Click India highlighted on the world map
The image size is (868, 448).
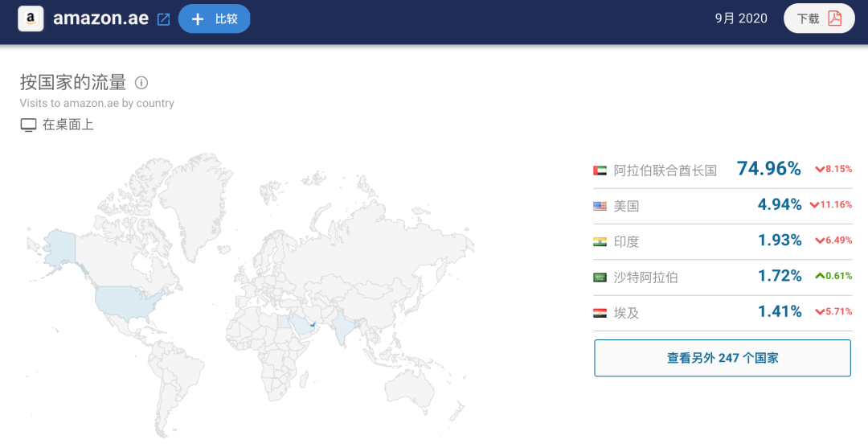click(x=343, y=328)
